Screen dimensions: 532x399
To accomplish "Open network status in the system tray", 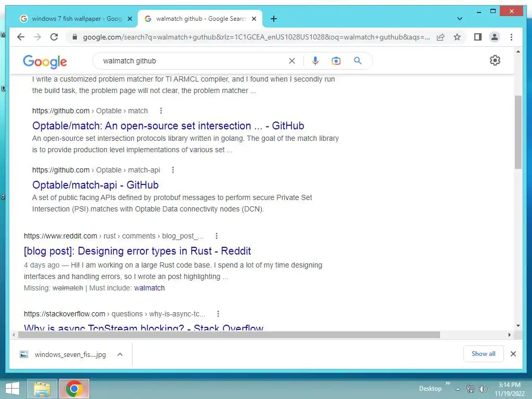I will (x=470, y=389).
